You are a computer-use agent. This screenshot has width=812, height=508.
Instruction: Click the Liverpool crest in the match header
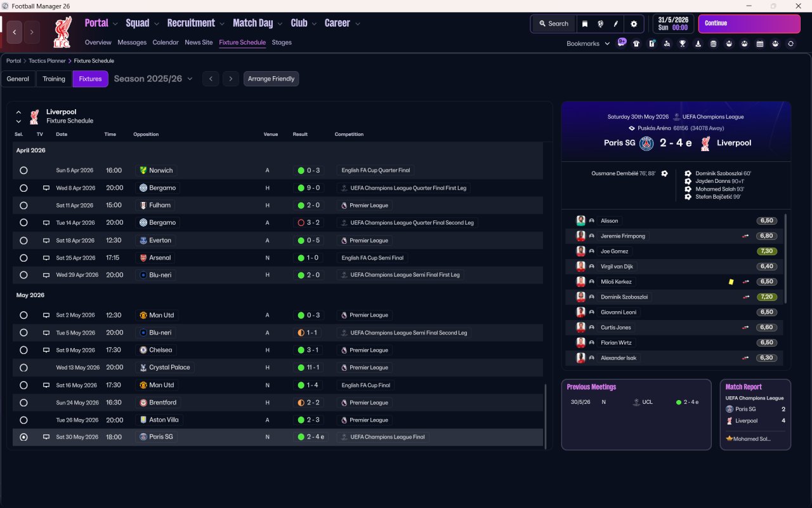click(705, 143)
